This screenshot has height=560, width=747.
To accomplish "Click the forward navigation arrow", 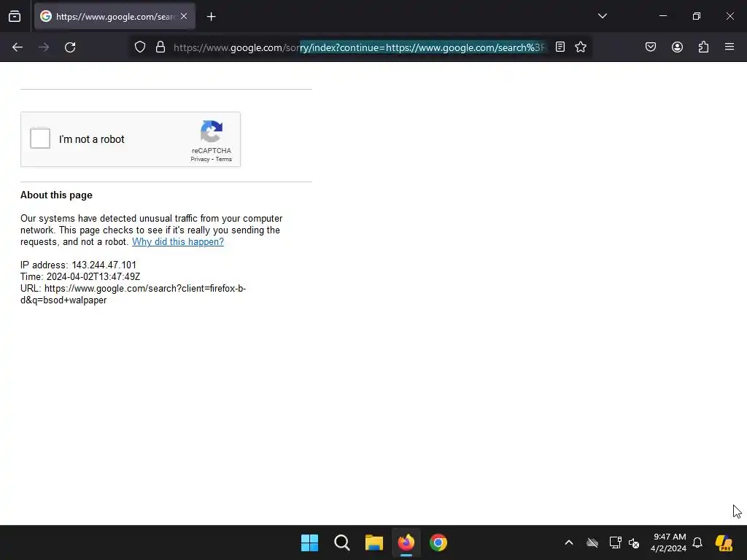I will click(x=44, y=47).
